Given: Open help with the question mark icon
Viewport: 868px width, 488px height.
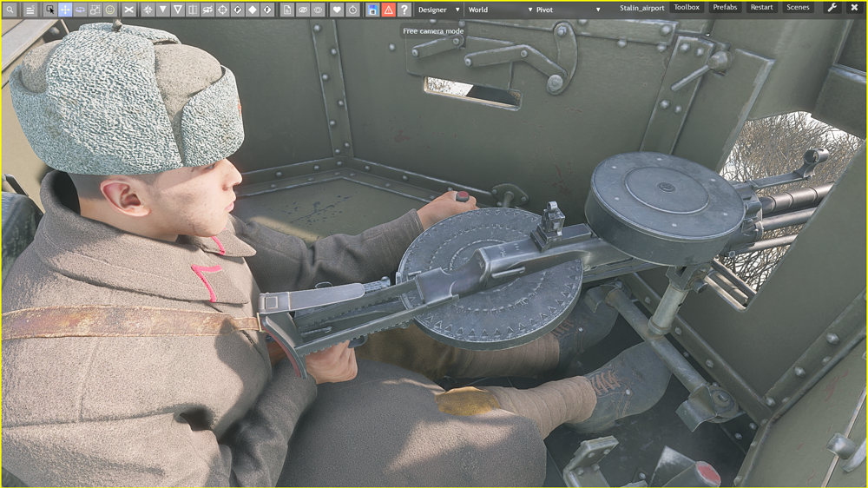Looking at the screenshot, I should 404,10.
